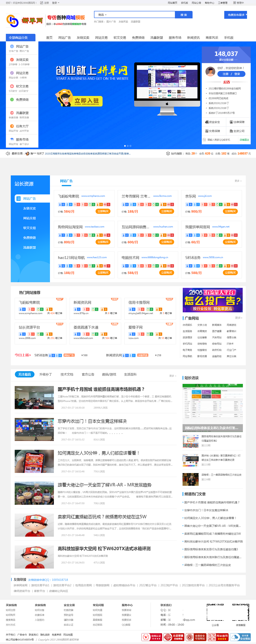The height and width of the screenshot is (644, 256).
Task: Click 立即购买 for 飞蚂蚁电影院
Action: pyautogui.click(x=103, y=211)
